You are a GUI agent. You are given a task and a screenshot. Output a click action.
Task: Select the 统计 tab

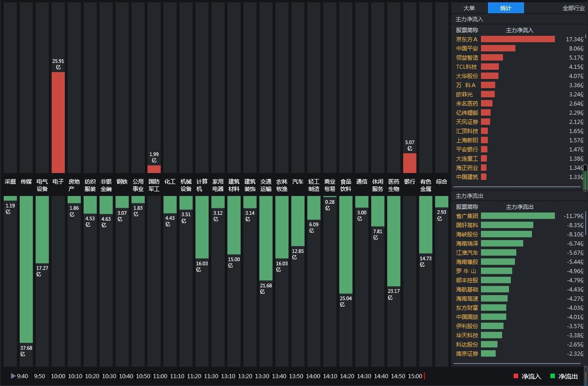506,8
